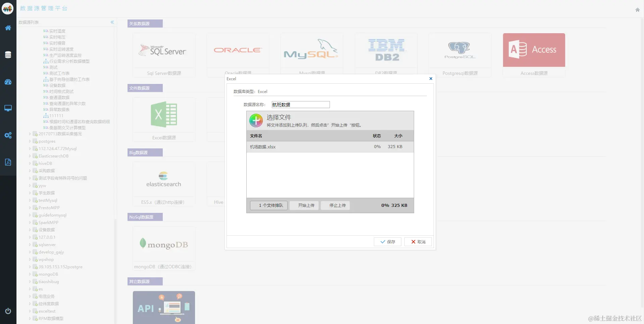Collapse the data source list panel

(112, 22)
